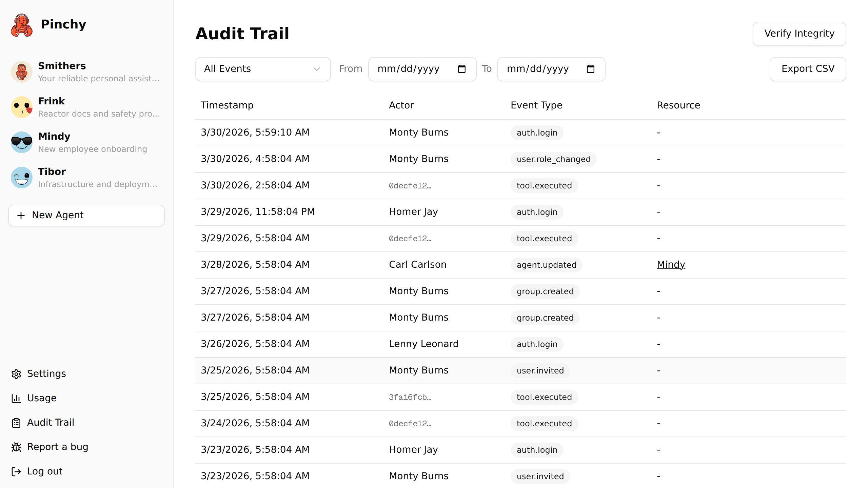Click the Export CSV button
The height and width of the screenshot is (488, 868).
(x=808, y=69)
